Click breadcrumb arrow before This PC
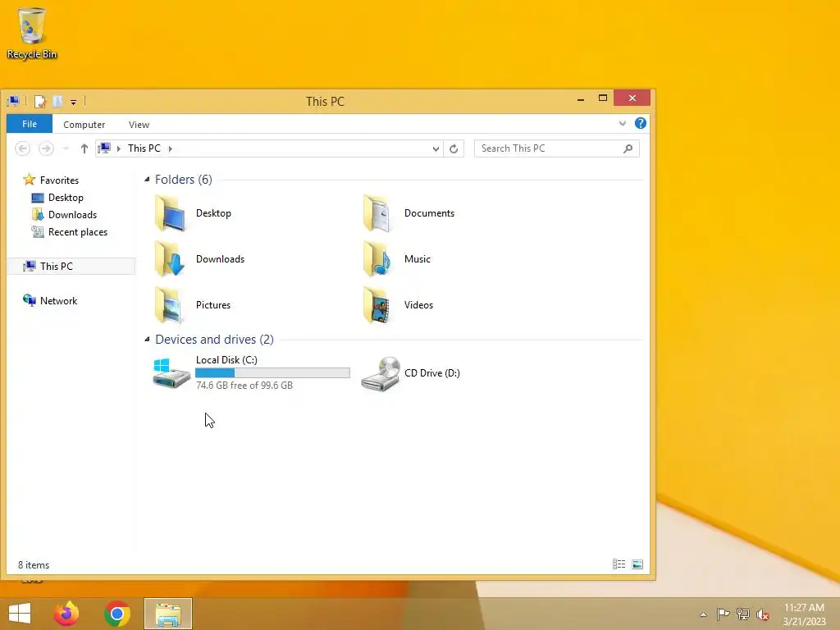 tap(118, 149)
